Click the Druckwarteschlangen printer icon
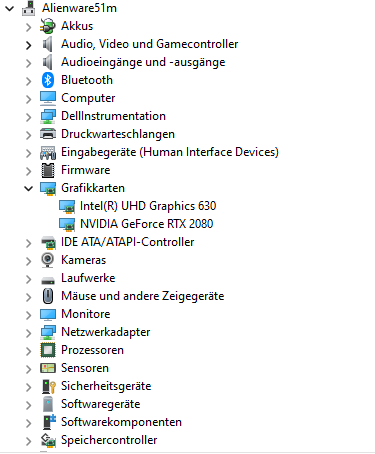Viewport: 375px width, 454px height. pos(48,134)
